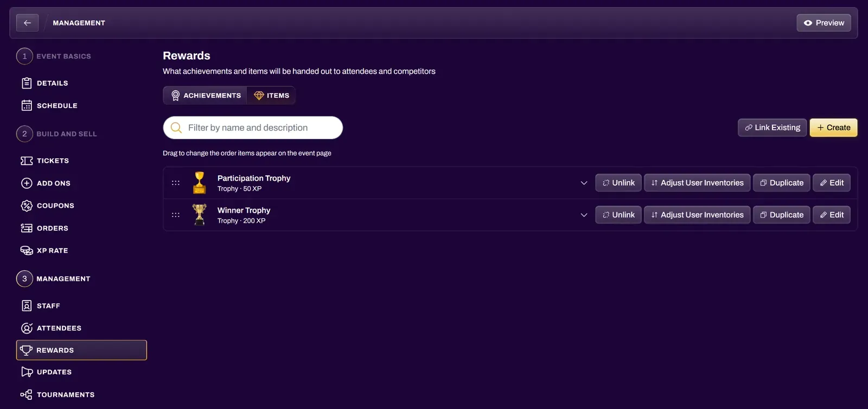Open XP Rate section
This screenshot has height=409, width=868.
click(44, 251)
